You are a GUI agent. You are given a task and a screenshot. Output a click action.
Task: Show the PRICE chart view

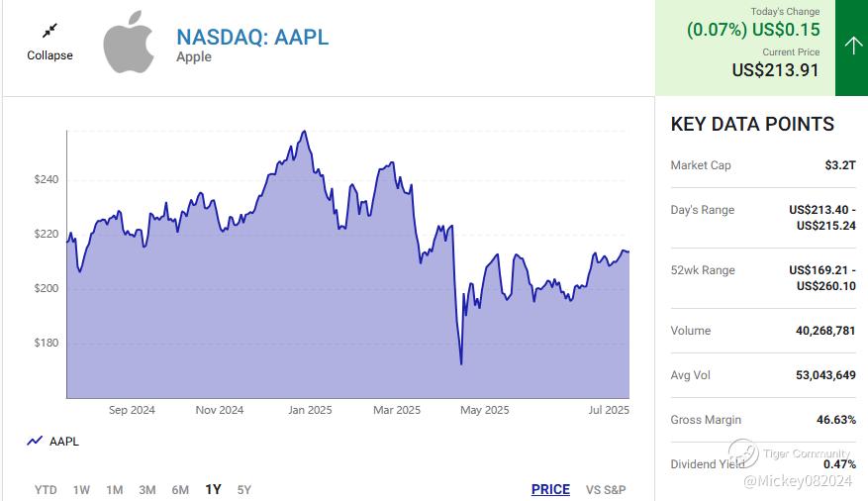[550, 489]
